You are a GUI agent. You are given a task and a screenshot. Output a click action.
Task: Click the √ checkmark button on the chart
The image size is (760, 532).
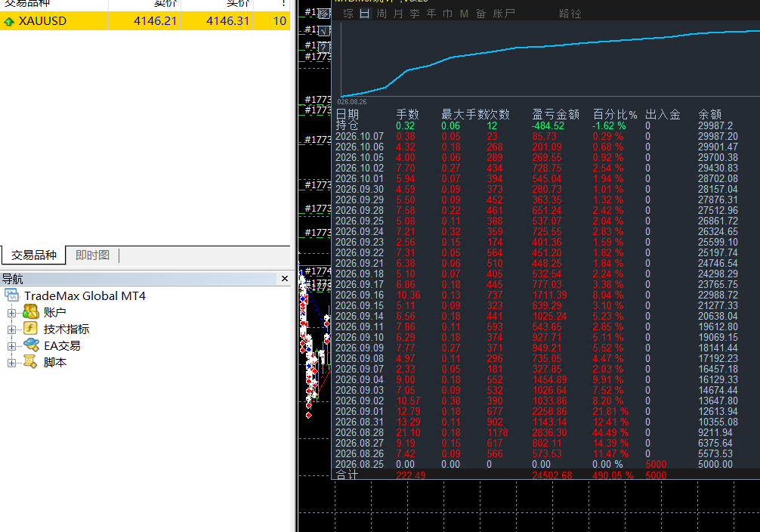tap(324, 31)
